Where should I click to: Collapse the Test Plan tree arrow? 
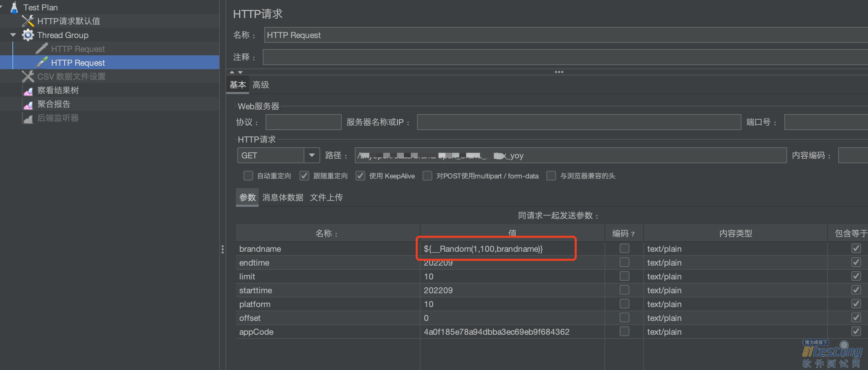point(1,7)
